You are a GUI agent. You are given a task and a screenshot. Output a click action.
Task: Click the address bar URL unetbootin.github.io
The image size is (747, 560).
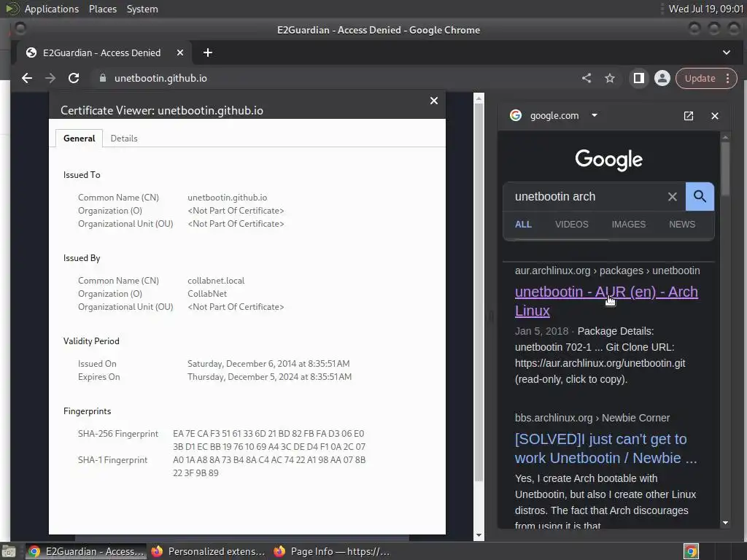coord(160,78)
